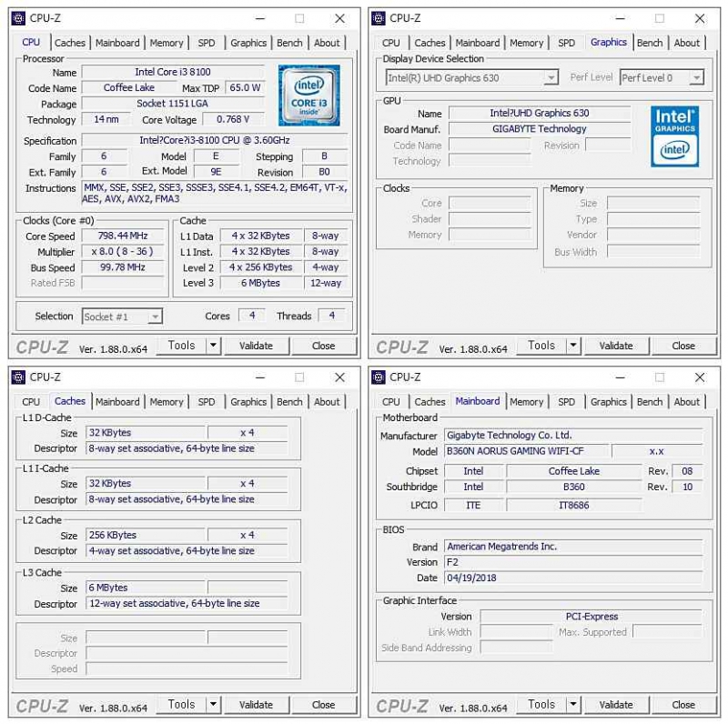728x724 pixels.
Task: Minimize the Mainboard tab window
Action: [621, 377]
